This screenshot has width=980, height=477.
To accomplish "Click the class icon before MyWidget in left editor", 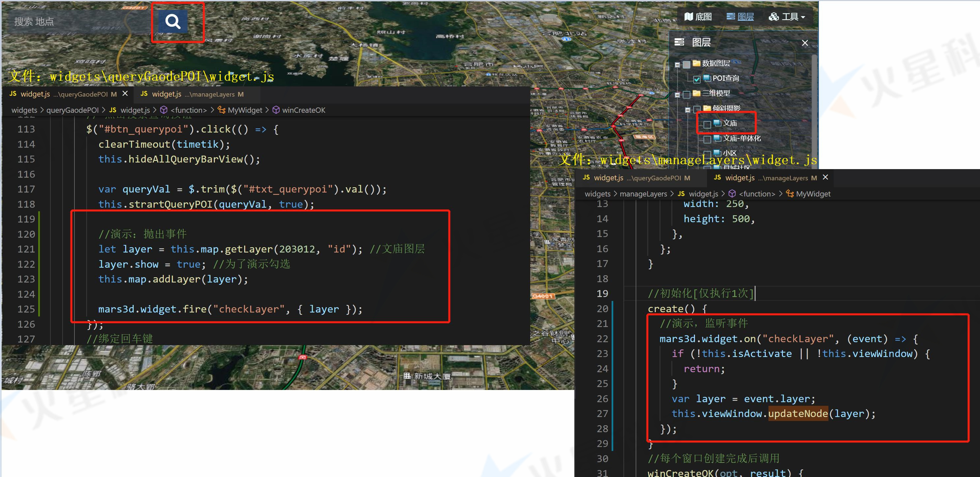I will (221, 110).
